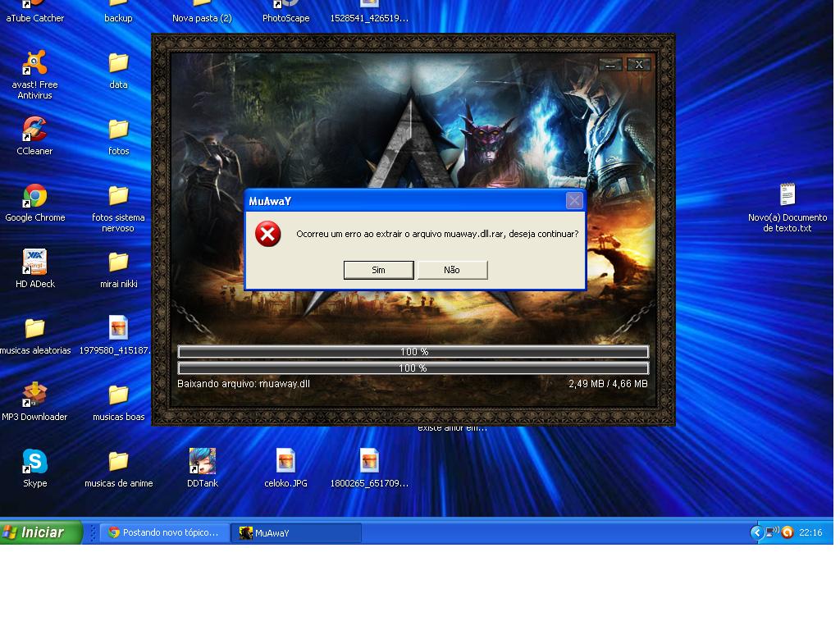Open Skype desktop shortcut
Screen dimensions: 840x630
tap(34, 462)
